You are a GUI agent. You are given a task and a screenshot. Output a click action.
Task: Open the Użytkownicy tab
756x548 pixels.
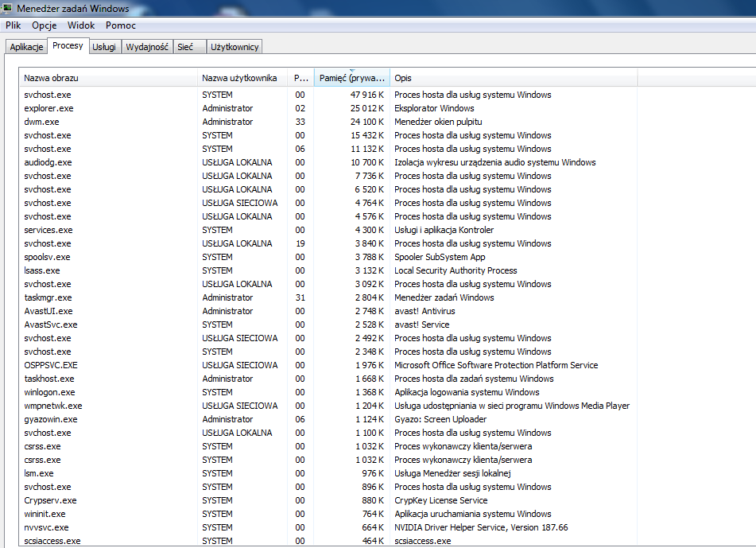235,47
